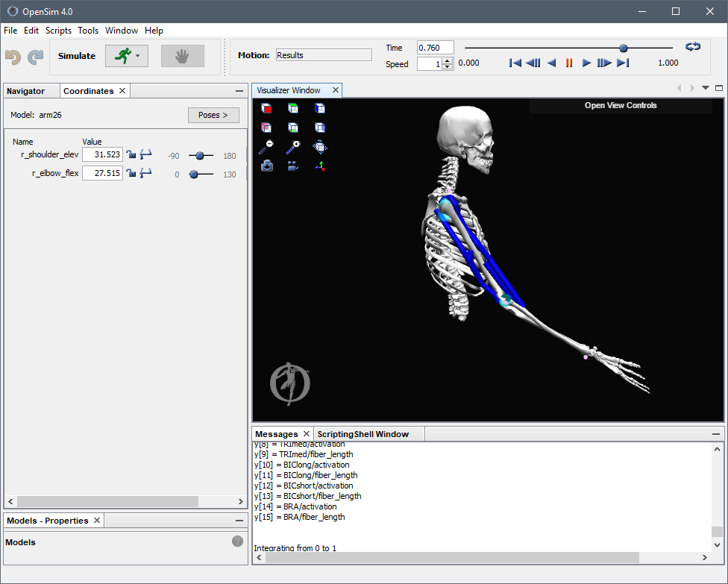The height and width of the screenshot is (584, 728).
Task: Play the motion forward
Action: (x=586, y=63)
